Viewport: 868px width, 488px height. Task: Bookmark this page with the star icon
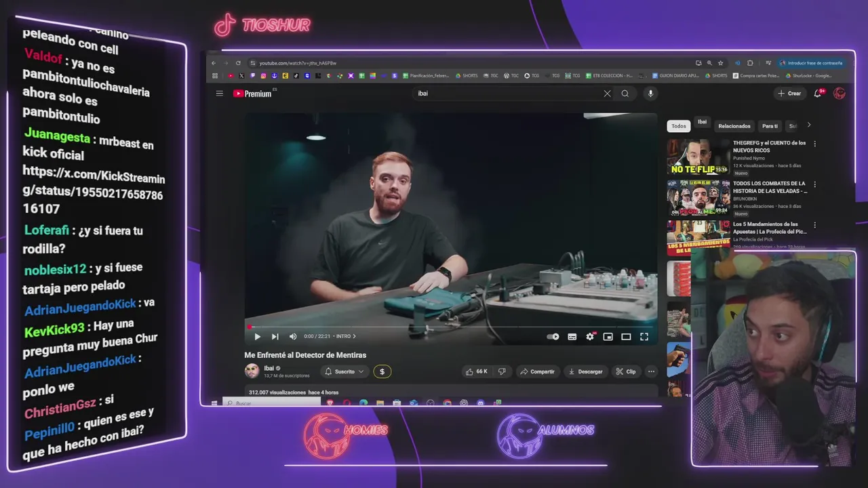coord(720,63)
